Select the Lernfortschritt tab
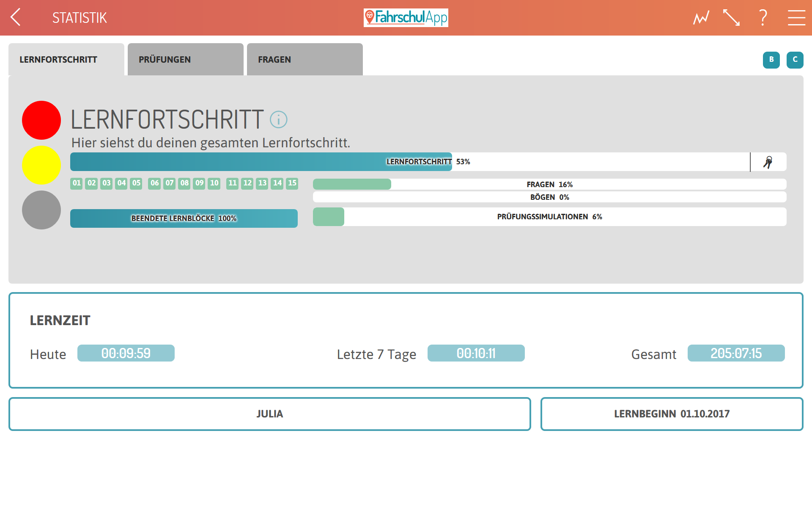 click(66, 59)
